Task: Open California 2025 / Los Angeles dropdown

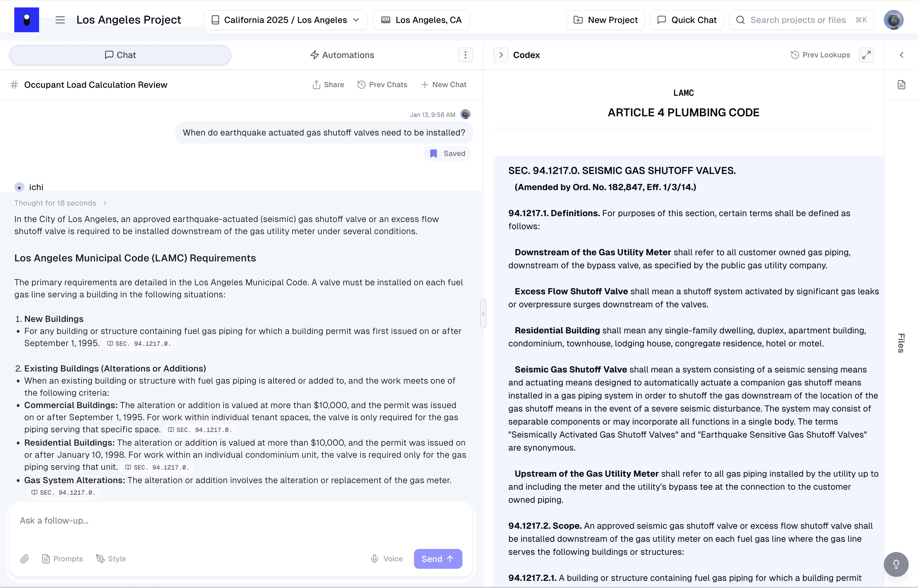Action: coord(286,20)
